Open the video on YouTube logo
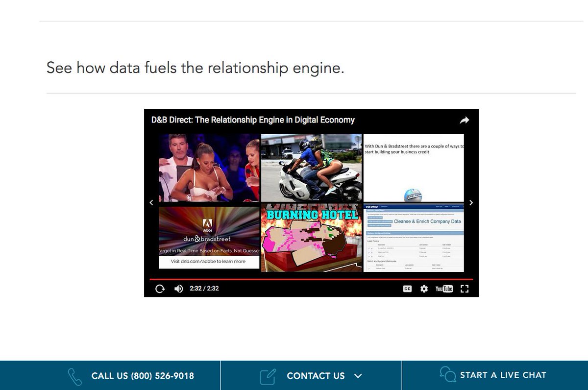The height and width of the screenshot is (390, 588). tap(444, 289)
